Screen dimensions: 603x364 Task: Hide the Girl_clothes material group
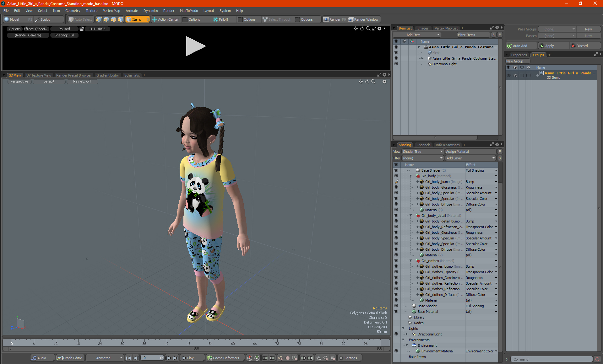(396, 261)
